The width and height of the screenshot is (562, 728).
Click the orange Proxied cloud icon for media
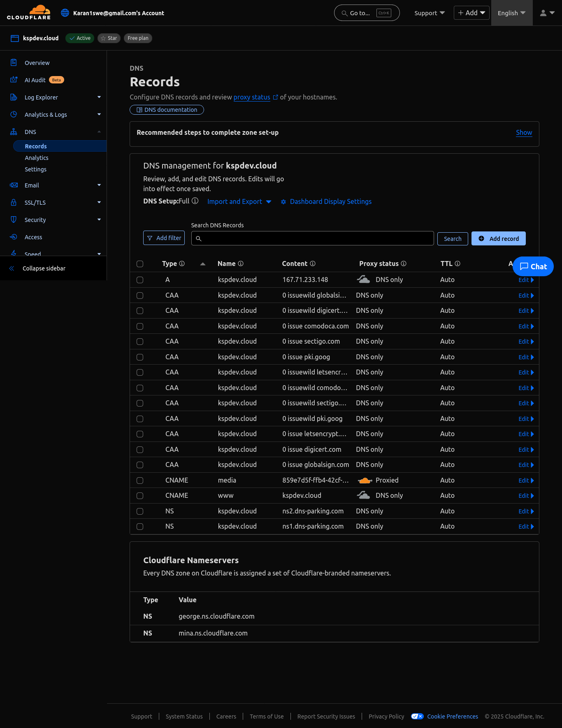pyautogui.click(x=365, y=480)
